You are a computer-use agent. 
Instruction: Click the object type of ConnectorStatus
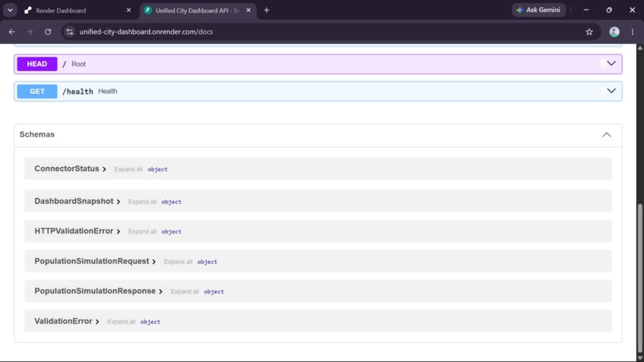click(157, 169)
